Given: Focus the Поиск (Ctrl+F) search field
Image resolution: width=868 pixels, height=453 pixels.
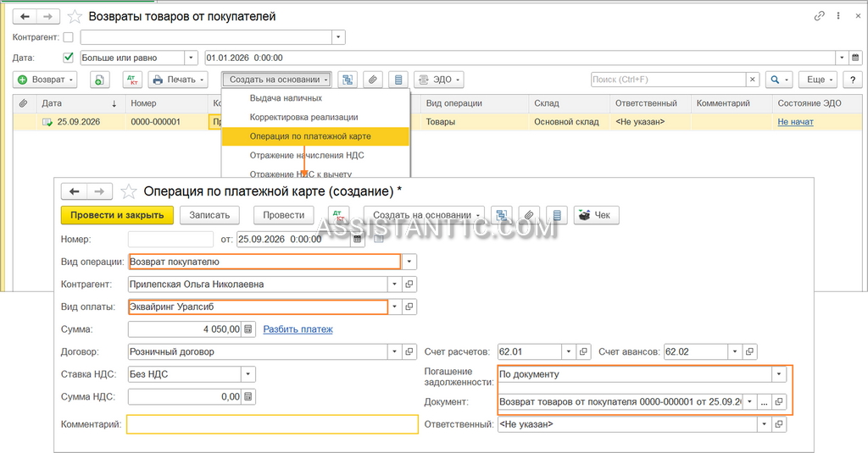Looking at the screenshot, I should [x=668, y=80].
